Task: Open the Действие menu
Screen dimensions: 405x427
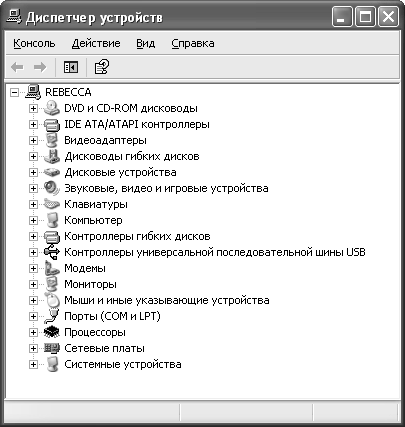Action: pyautogui.click(x=96, y=43)
